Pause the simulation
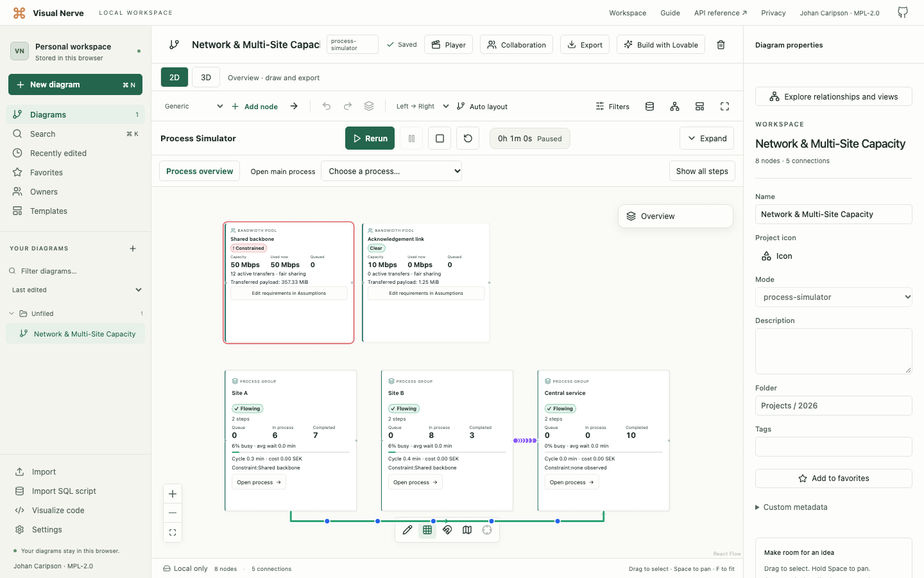924x578 pixels. coord(411,138)
